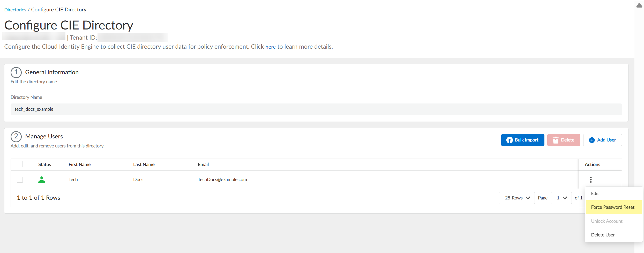Check the box for TechDocs@example.com row

(20, 180)
